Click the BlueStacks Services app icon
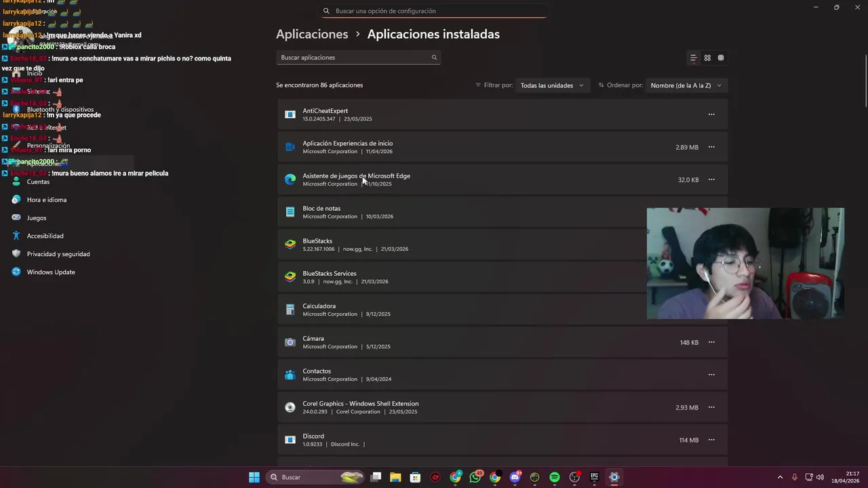The height and width of the screenshot is (488, 868). [290, 277]
